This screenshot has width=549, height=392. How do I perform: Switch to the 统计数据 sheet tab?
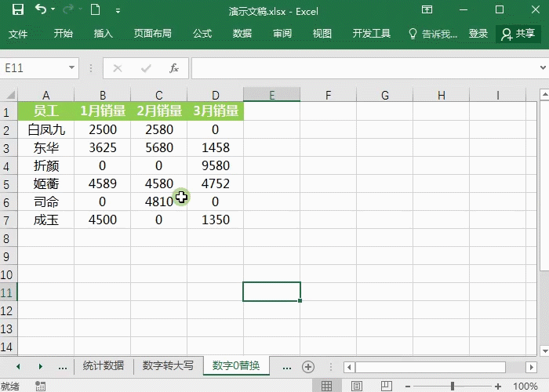(104, 366)
